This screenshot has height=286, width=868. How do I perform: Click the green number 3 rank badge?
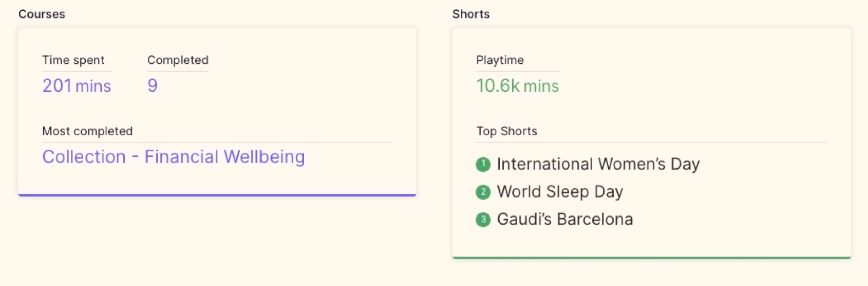[x=483, y=220]
